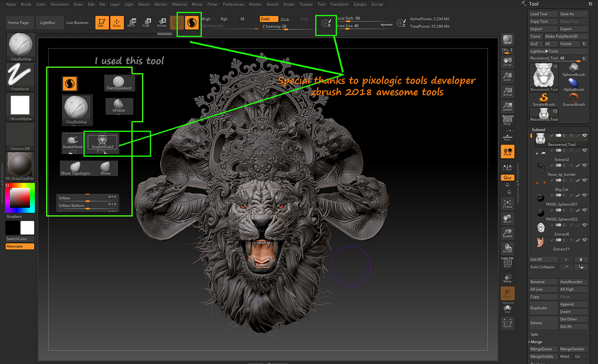The image size is (598, 364).
Task: Click the SwitchColor button
Action: tap(20, 239)
